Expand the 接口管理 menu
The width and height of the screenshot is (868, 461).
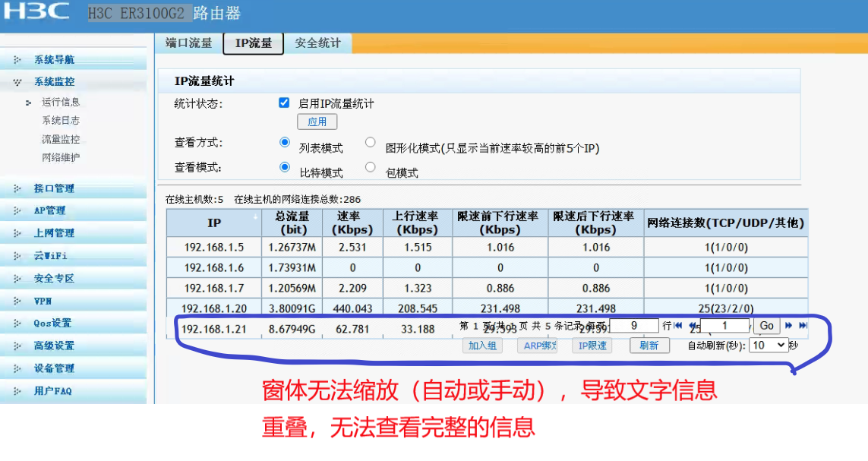(54, 188)
